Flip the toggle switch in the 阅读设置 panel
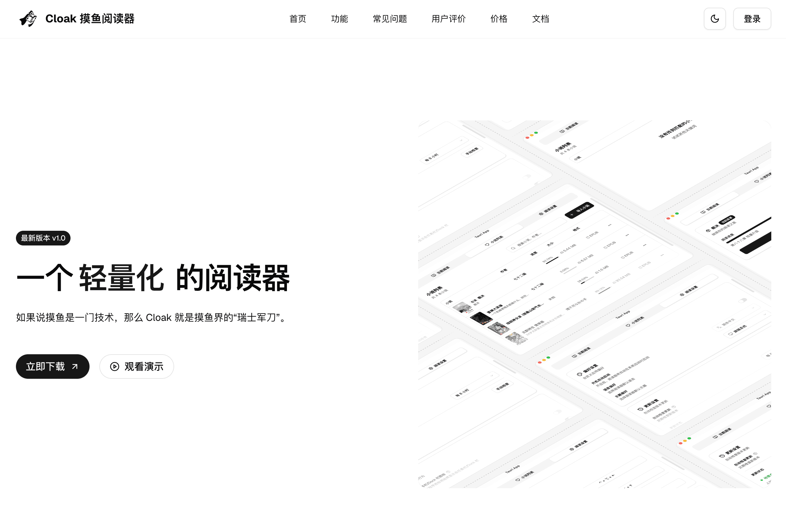Image resolution: width=786 pixels, height=532 pixels. click(x=742, y=301)
